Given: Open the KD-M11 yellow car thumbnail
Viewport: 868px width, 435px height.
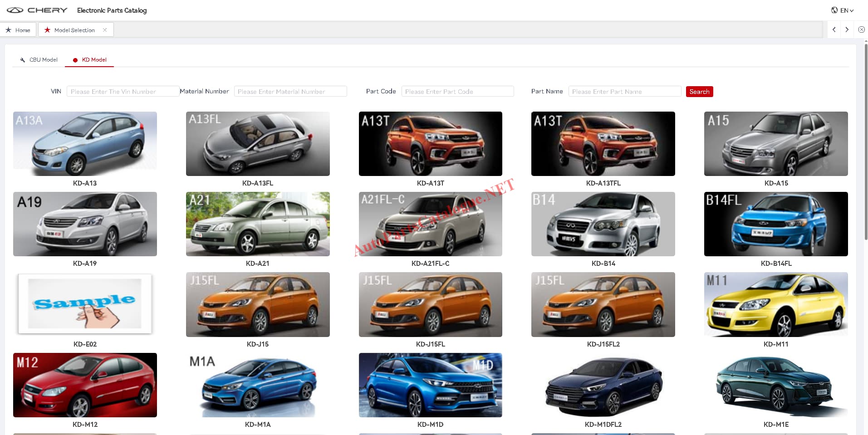Looking at the screenshot, I should click(776, 304).
